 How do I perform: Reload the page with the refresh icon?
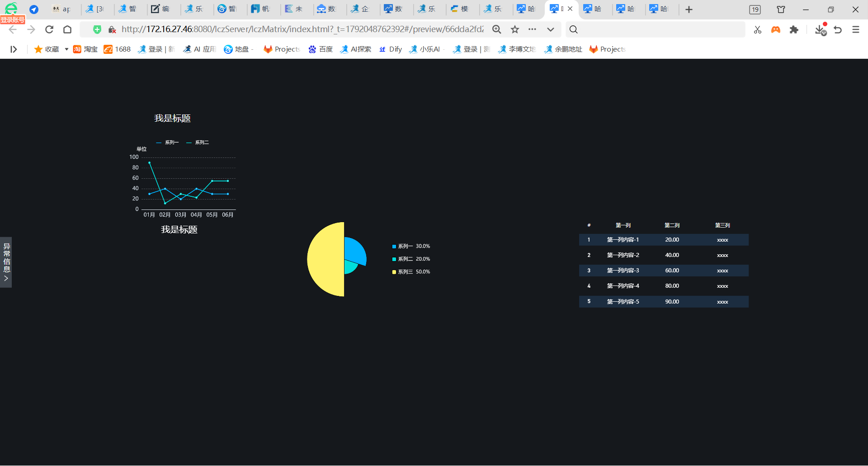tap(49, 29)
